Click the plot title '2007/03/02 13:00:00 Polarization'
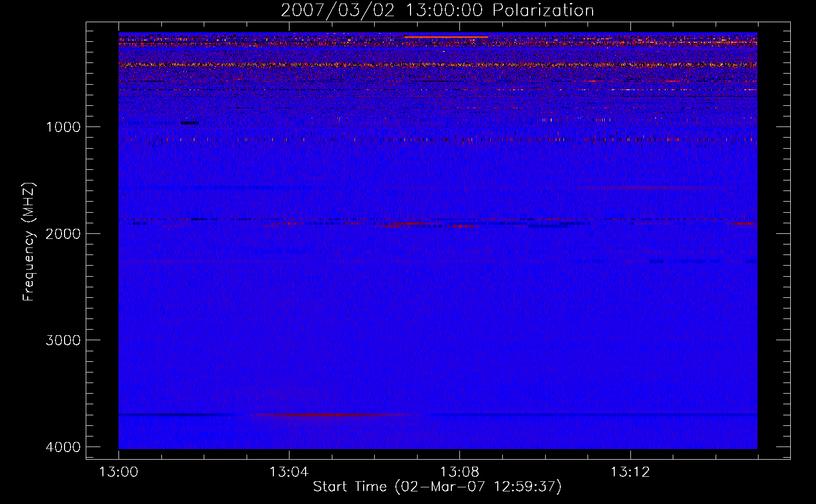Image resolution: width=816 pixels, height=504 pixels. click(437, 11)
